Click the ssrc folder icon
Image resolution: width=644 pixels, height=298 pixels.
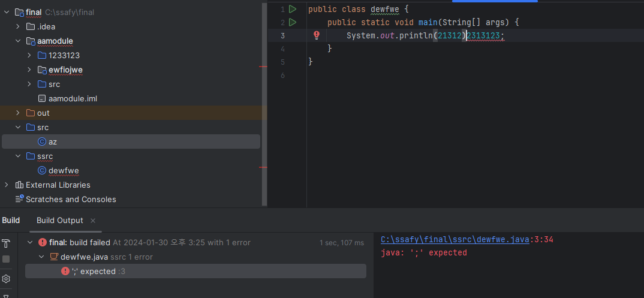tap(31, 156)
